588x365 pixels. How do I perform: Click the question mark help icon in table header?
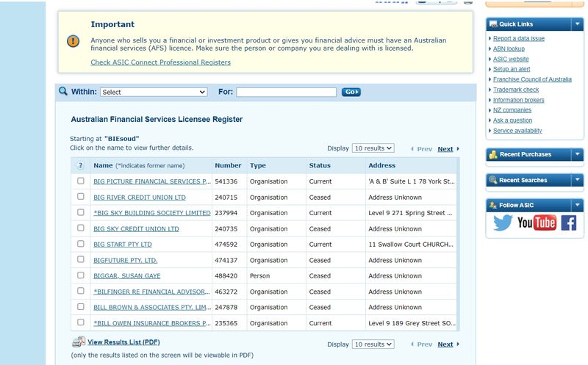pyautogui.click(x=80, y=165)
